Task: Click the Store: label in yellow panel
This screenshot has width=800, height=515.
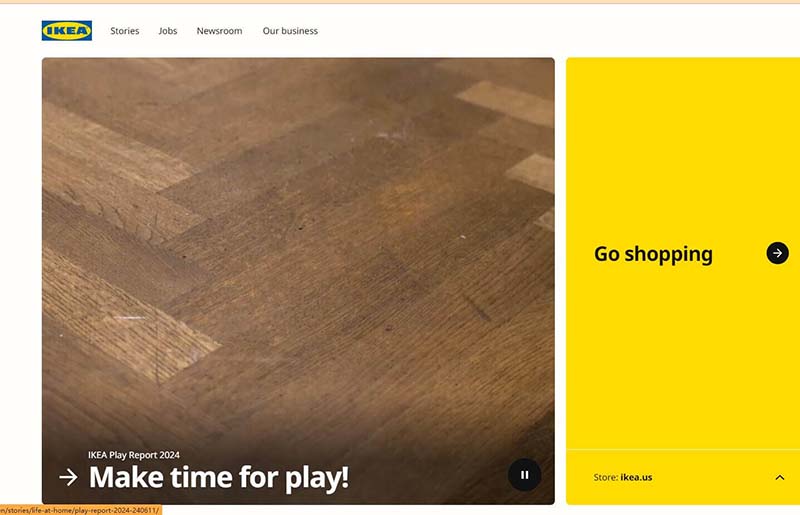Action: click(x=606, y=478)
